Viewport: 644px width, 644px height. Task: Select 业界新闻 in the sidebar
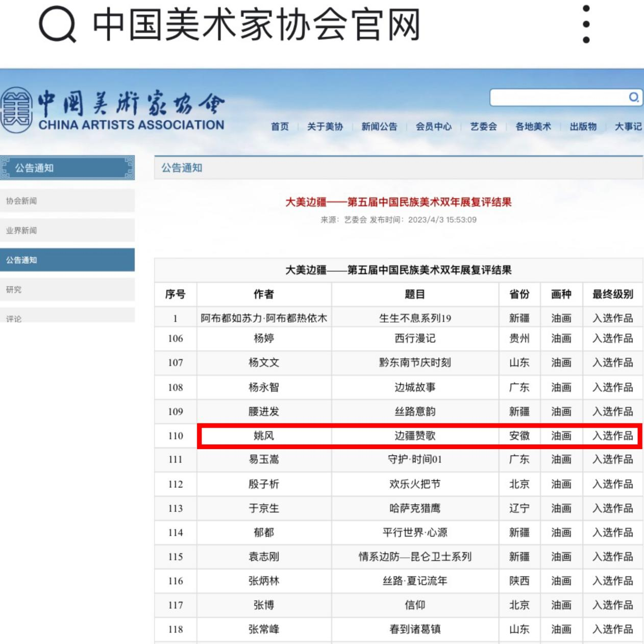click(67, 230)
